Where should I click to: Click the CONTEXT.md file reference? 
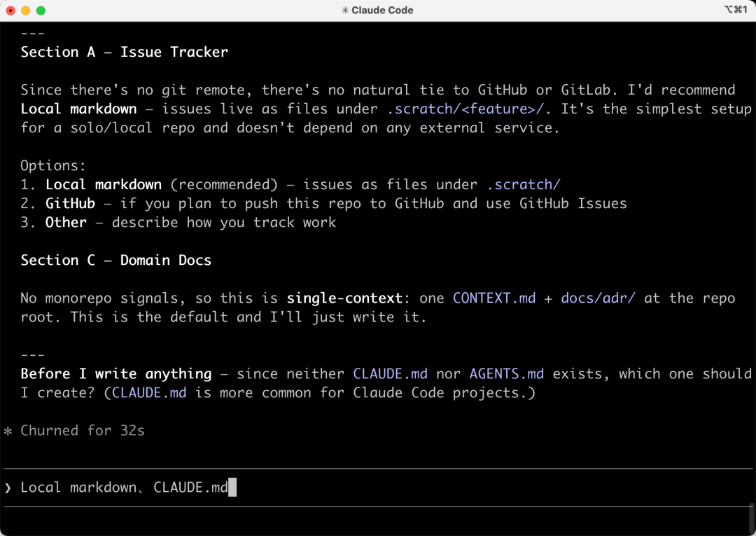[494, 298]
